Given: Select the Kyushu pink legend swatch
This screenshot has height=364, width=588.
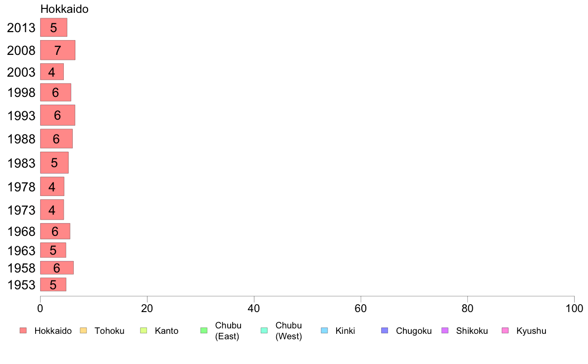Looking at the screenshot, I should [505, 330].
